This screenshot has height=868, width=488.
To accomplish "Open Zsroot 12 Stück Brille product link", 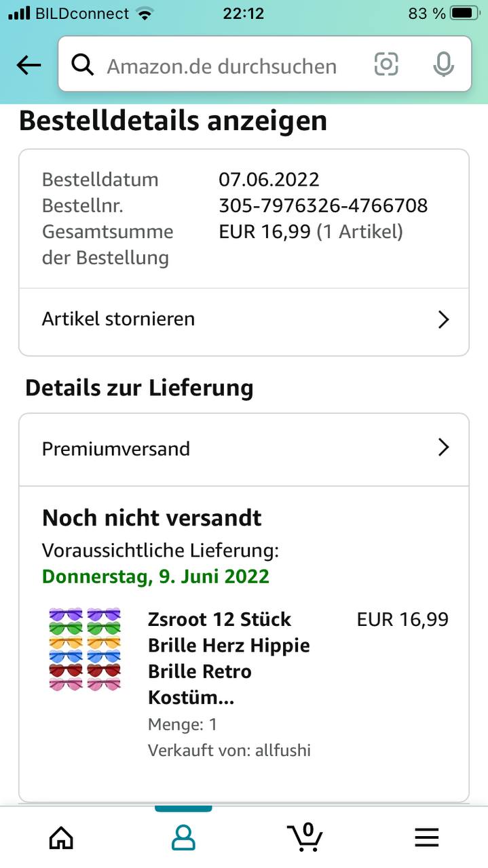I will (229, 658).
